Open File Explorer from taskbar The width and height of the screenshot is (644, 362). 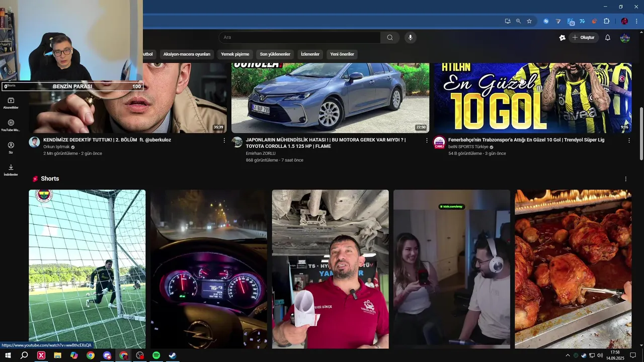coord(57,355)
